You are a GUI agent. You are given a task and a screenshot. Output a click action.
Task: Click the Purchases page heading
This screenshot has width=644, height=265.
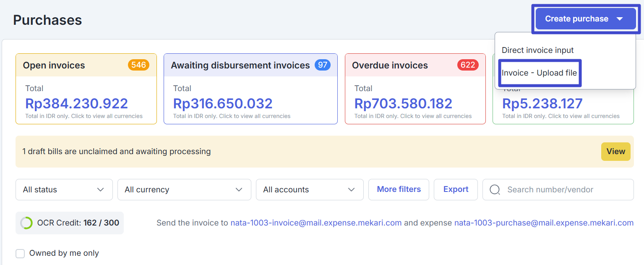[x=47, y=20]
